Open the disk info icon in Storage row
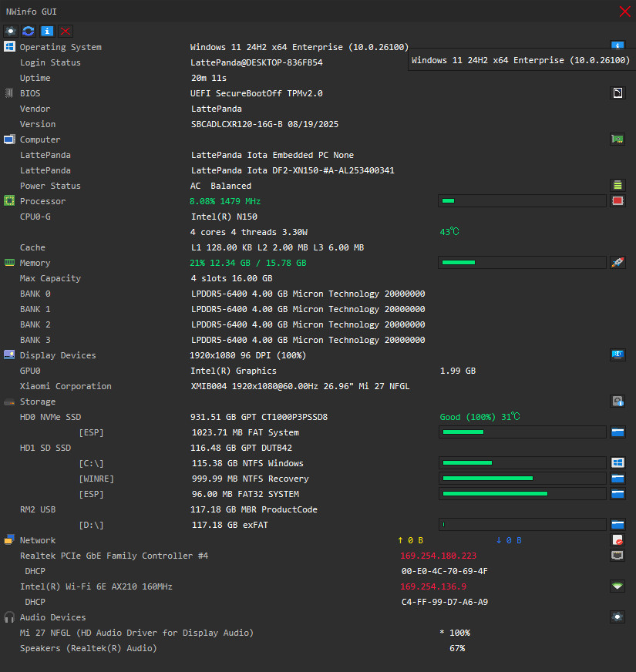The width and height of the screenshot is (636, 672). pos(617,402)
